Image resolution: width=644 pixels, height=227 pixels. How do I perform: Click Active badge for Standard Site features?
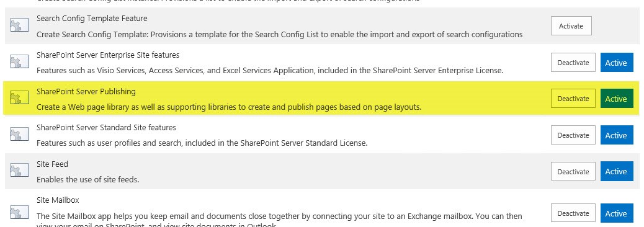(x=617, y=135)
